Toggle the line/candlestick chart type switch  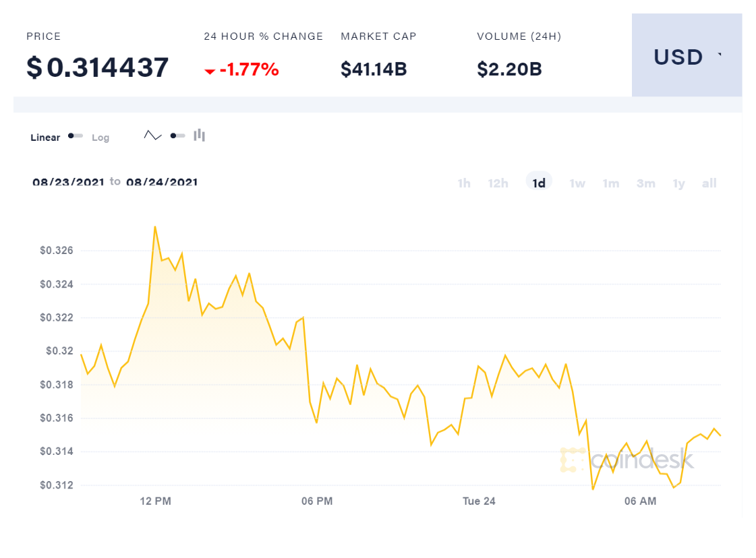pos(177,136)
